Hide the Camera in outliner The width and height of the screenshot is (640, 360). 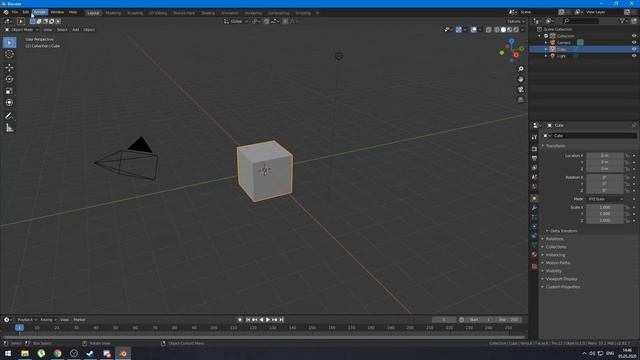point(634,42)
